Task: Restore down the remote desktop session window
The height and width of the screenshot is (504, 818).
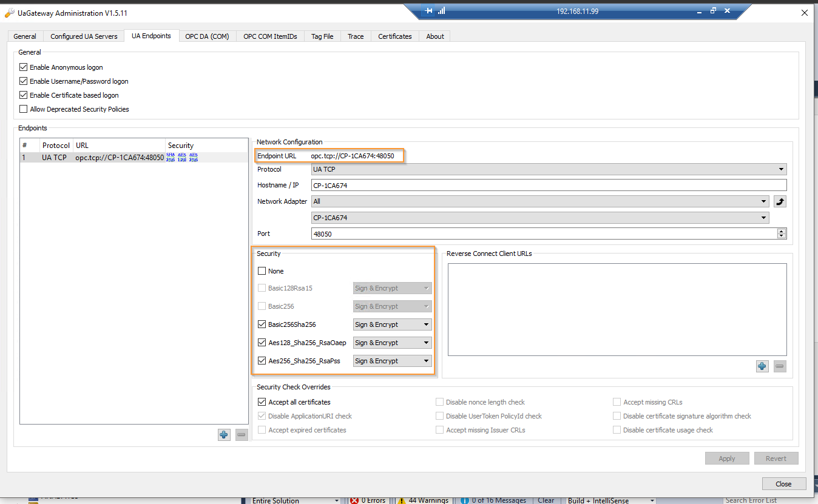Action: (713, 11)
